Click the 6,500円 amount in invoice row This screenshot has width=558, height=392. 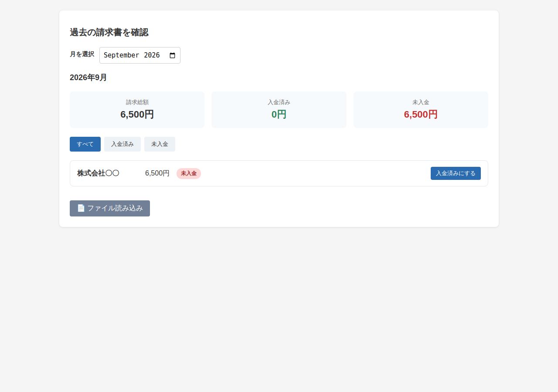(x=157, y=173)
